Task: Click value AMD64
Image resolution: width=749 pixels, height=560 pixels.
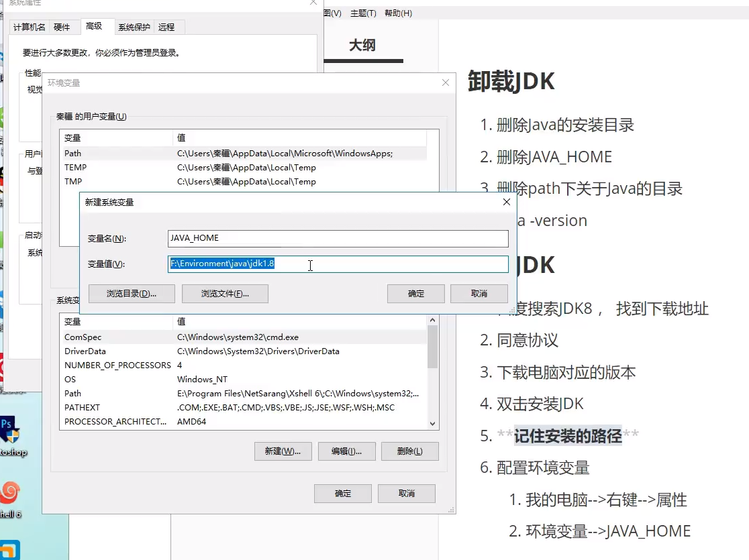Action: click(191, 422)
